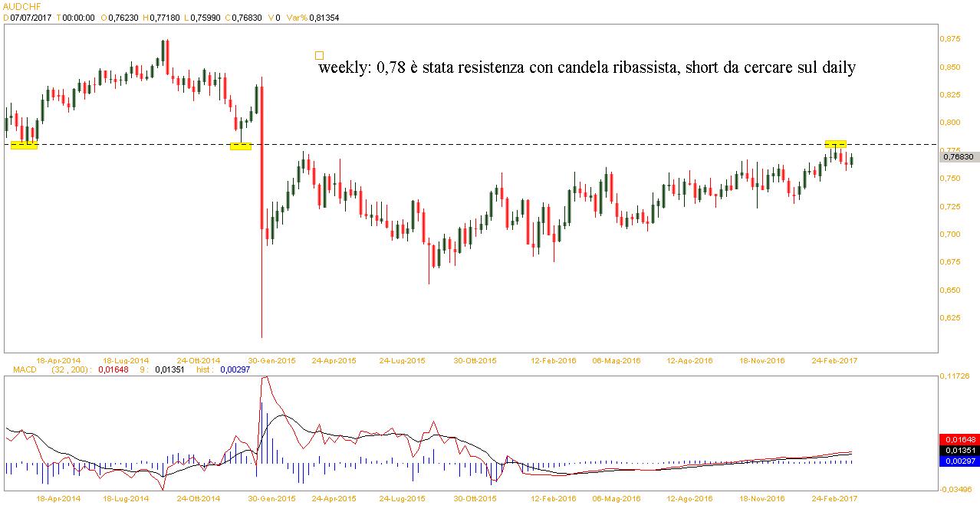Click the small yellow square annotation handle
The height and width of the screenshot is (512, 980).
320,55
